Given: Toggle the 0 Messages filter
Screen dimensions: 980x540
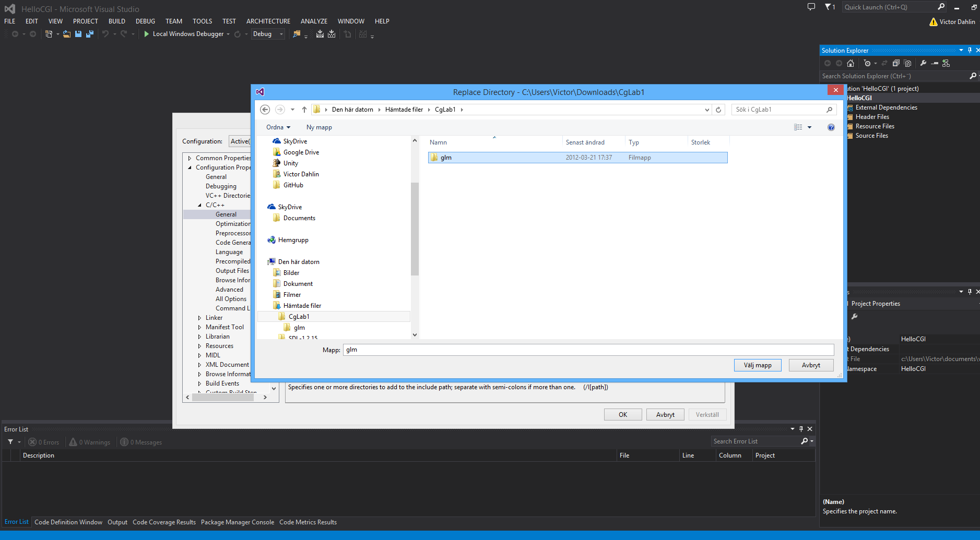Looking at the screenshot, I should [x=141, y=442].
